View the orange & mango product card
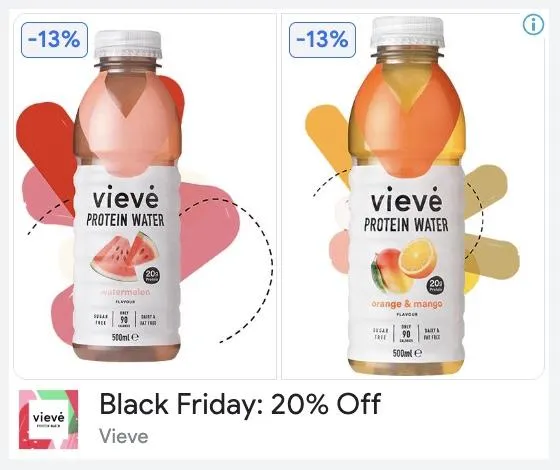This screenshot has width=560, height=470. coord(413,196)
